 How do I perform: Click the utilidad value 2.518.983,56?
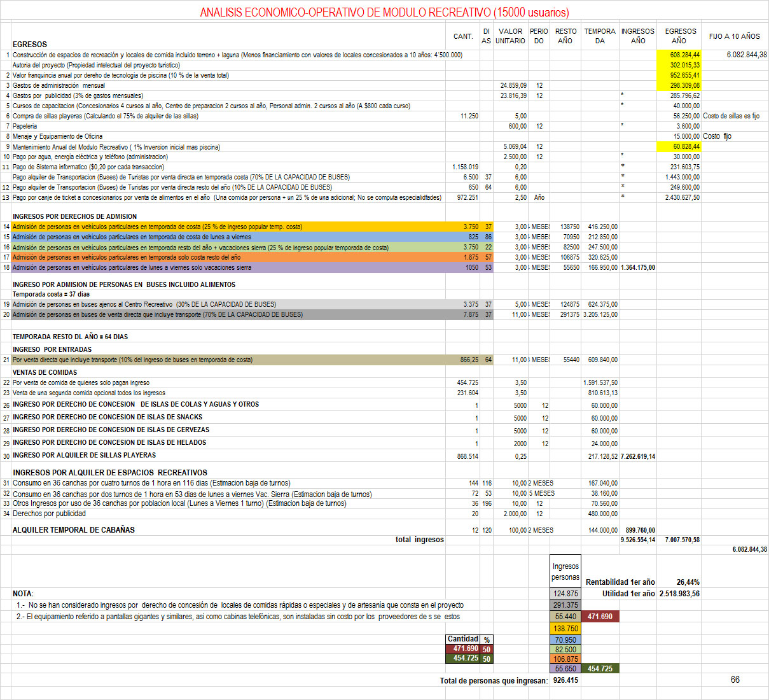point(679,594)
